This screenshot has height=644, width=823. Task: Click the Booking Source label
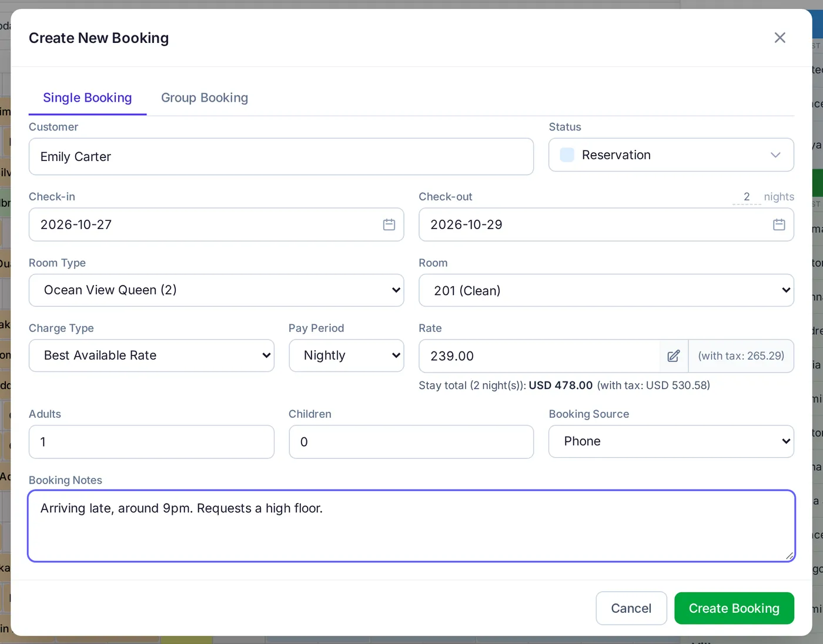point(589,414)
